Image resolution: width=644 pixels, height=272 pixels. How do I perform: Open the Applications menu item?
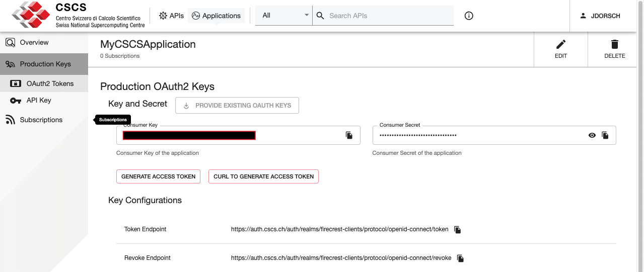coord(217,16)
